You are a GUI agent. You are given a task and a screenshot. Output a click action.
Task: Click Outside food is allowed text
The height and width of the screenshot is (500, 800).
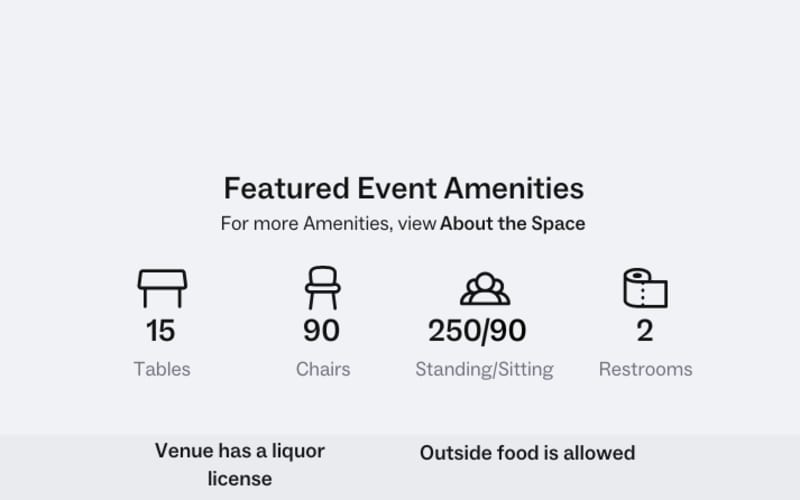coord(527,453)
